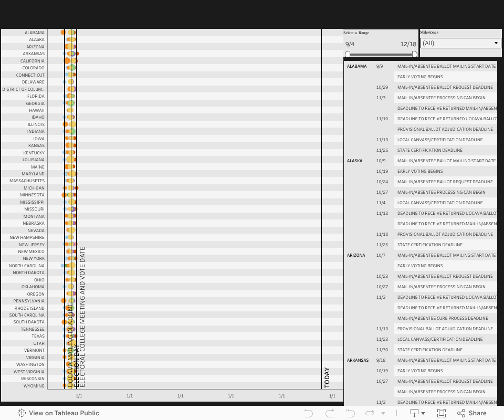
Task: Click the Refresh data icon
Action: click(x=370, y=413)
